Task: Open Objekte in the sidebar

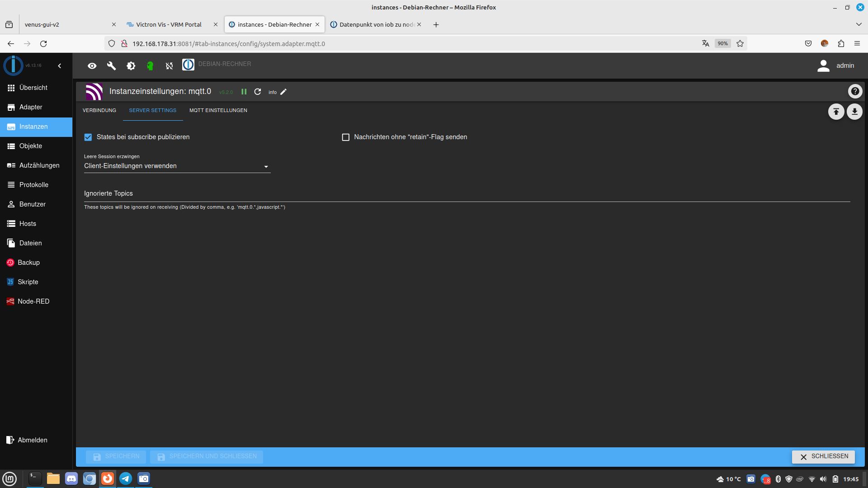Action: (31, 146)
